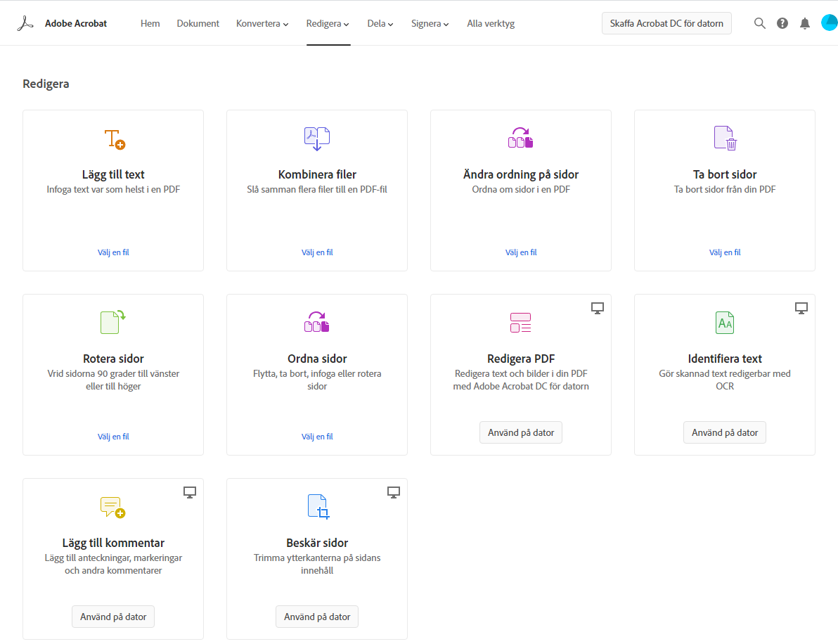
Task: Click Använd på dator for Identifiera text
Action: click(x=725, y=432)
